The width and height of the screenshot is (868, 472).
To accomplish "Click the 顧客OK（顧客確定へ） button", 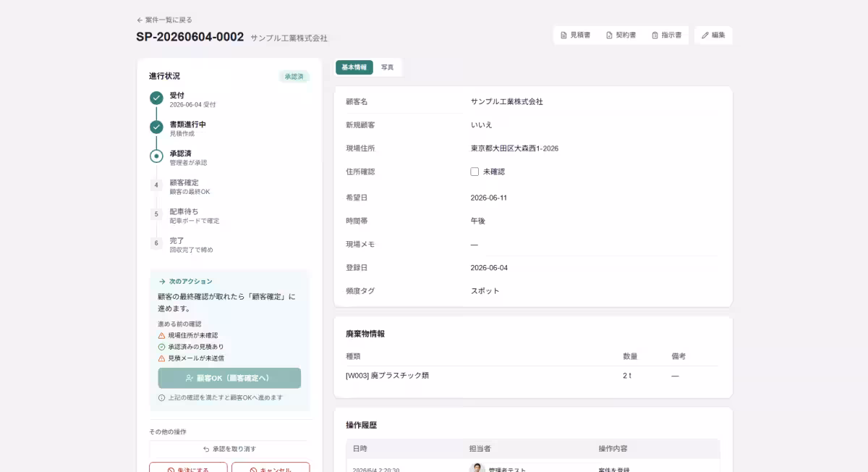I will (x=229, y=378).
